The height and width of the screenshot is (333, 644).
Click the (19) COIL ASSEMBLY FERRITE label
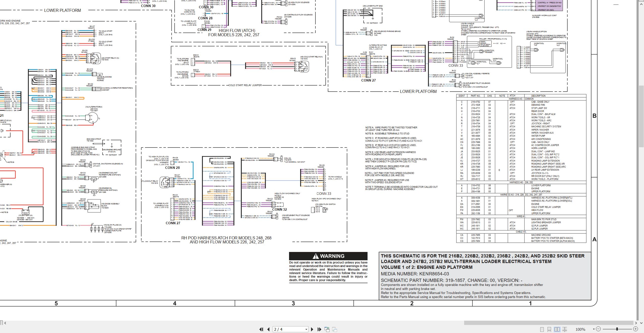point(477,74)
